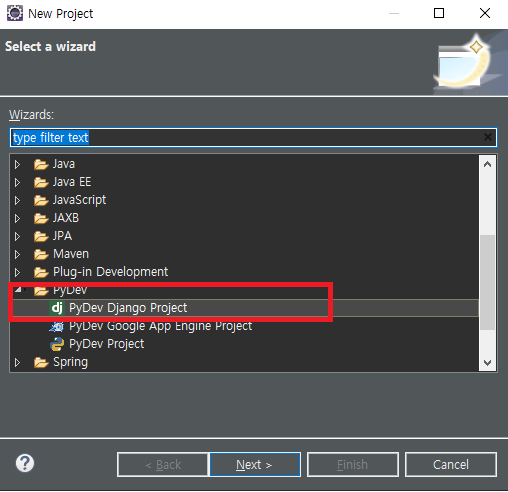Expand the Plug-in Development category
508x492 pixels.
(17, 272)
